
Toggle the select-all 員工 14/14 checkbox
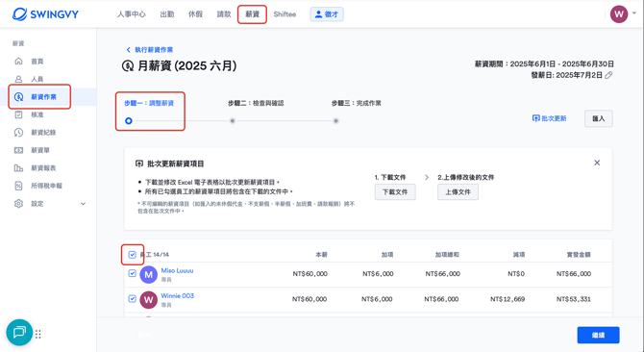(133, 255)
